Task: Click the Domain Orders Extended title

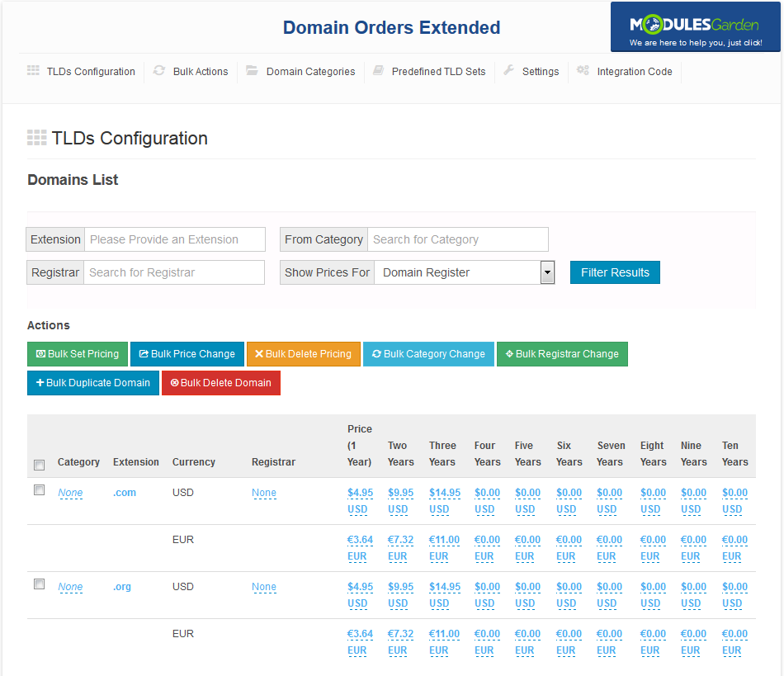Action: pos(391,27)
